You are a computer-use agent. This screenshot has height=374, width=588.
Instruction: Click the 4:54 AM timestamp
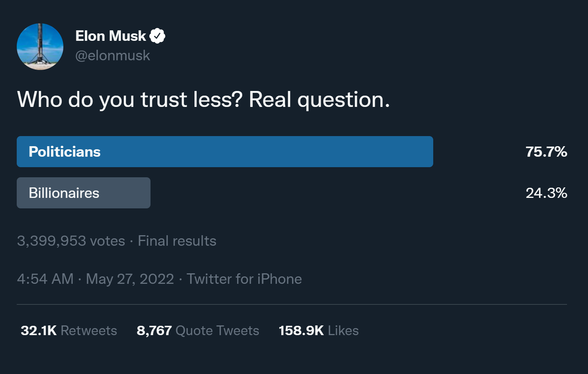pos(45,279)
